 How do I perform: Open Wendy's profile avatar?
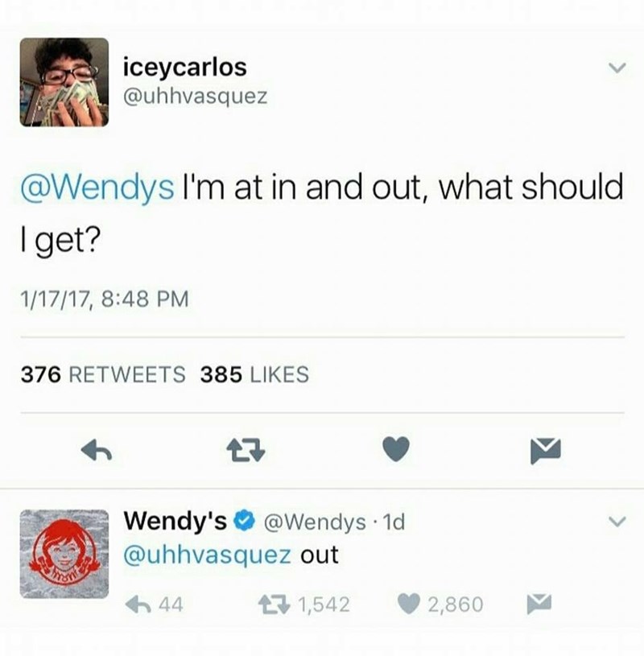pos(64,554)
